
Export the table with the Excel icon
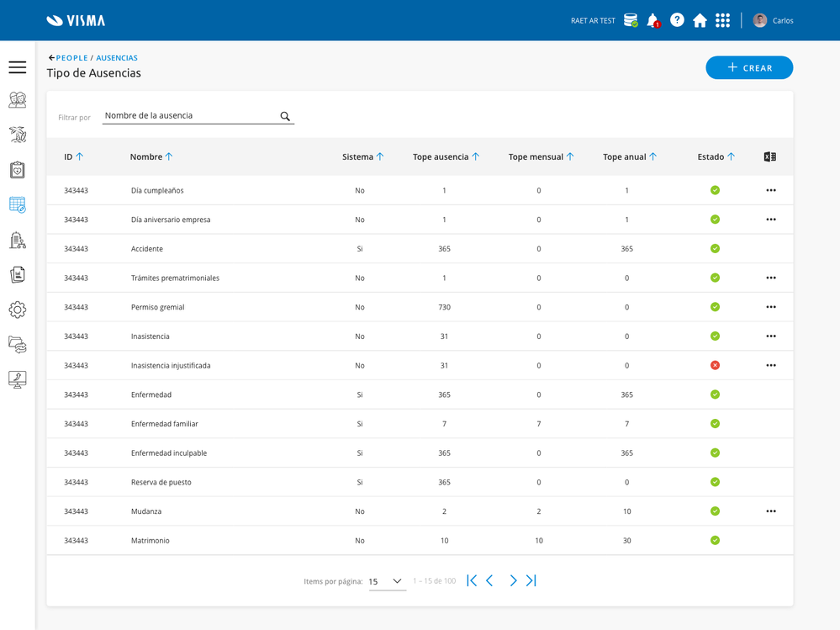tap(770, 156)
